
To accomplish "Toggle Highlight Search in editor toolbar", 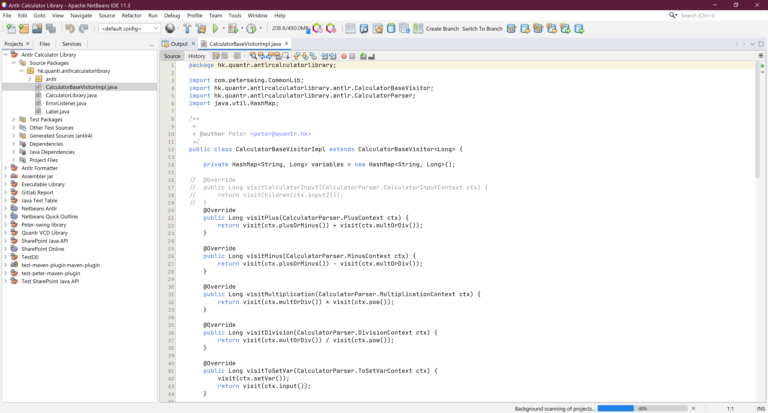I will click(278, 56).
